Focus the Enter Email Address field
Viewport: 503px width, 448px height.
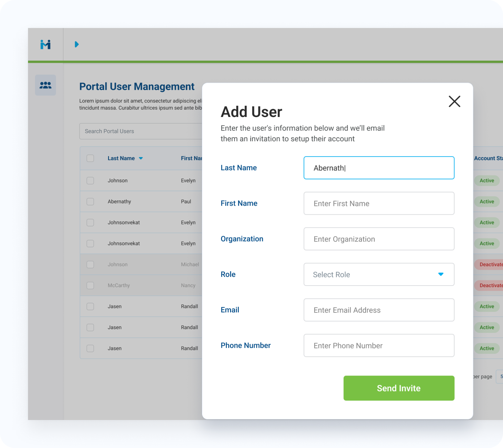379,310
